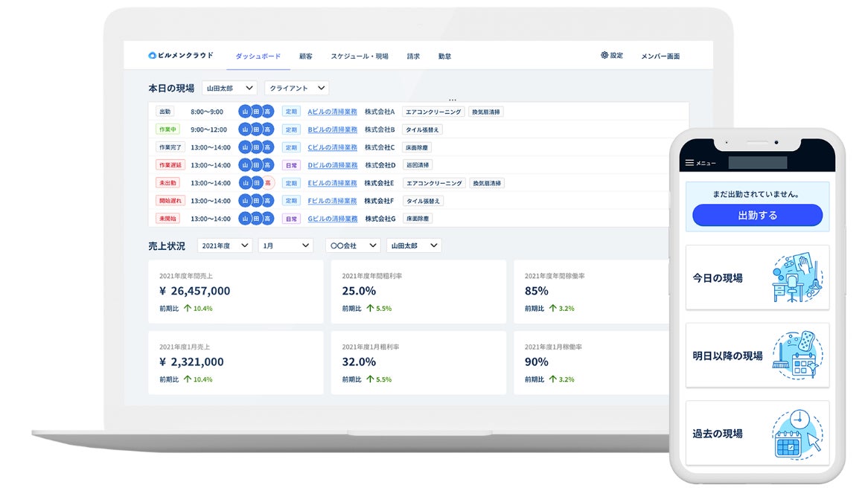The image size is (868, 488).
Task: Click the 高 avatar in 9:00〜12:00 row
Action: (267, 129)
